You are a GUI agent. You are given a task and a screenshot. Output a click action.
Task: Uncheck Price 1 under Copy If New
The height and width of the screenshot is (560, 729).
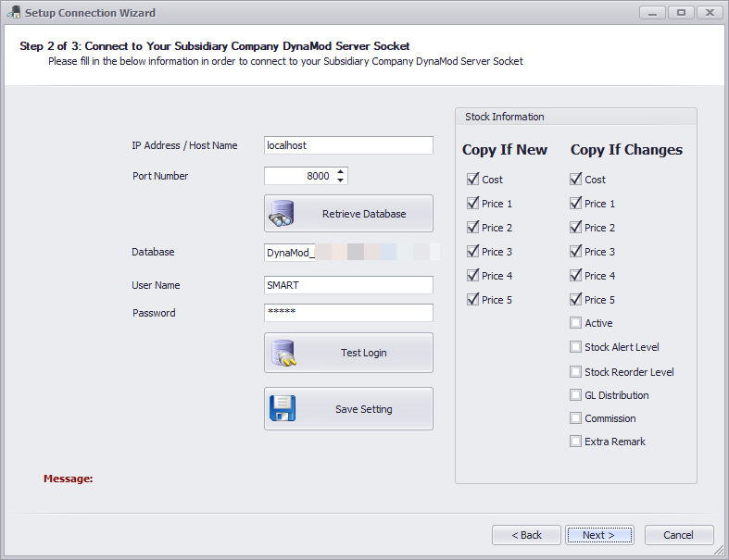click(x=472, y=203)
